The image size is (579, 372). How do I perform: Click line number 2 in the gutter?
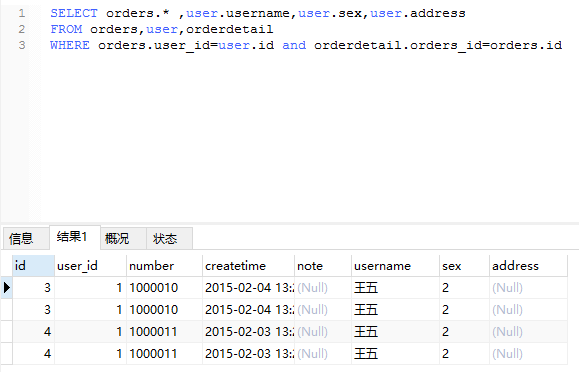[22, 29]
